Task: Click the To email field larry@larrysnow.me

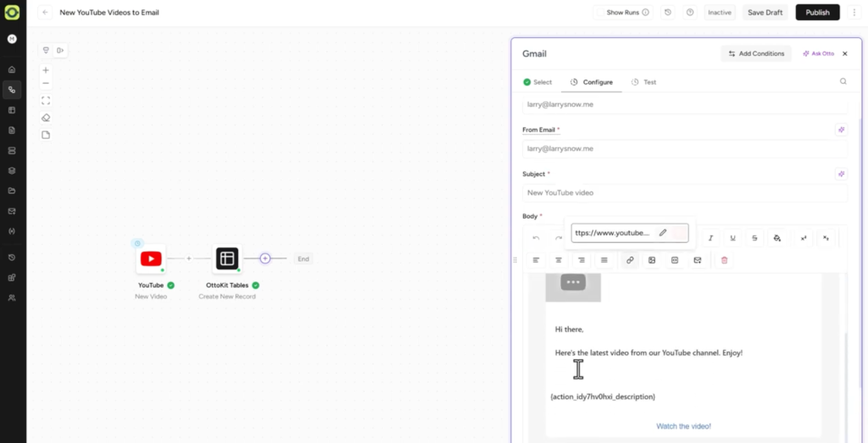Action: [685, 104]
